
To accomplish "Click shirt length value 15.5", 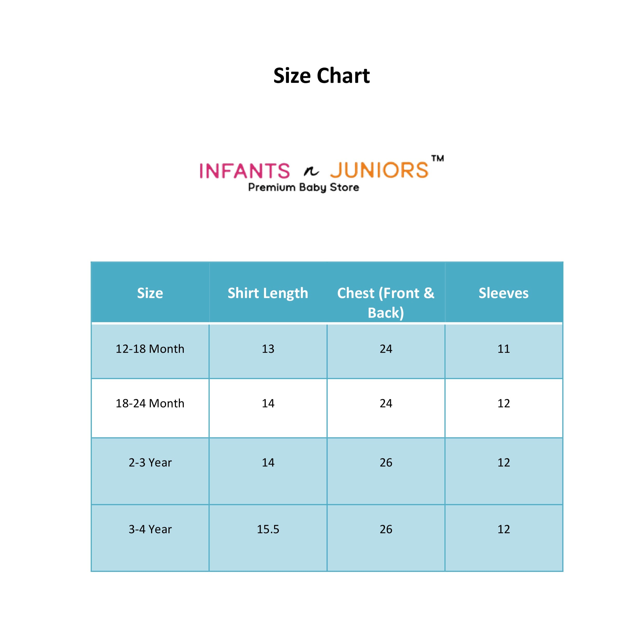I will pos(268,529).
